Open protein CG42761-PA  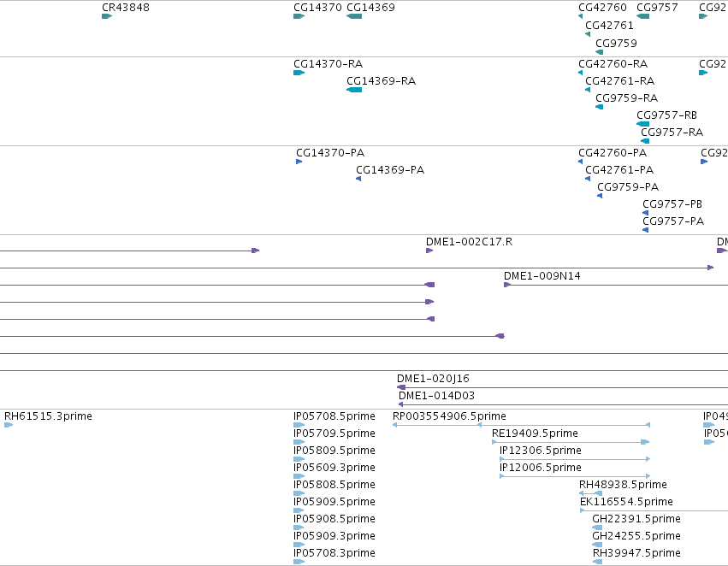click(x=619, y=170)
